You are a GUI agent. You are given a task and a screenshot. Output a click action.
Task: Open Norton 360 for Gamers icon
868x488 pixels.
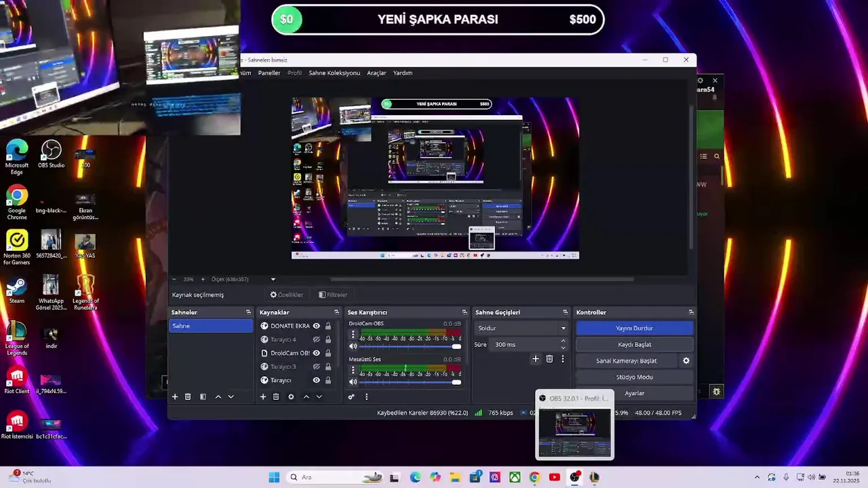click(17, 247)
